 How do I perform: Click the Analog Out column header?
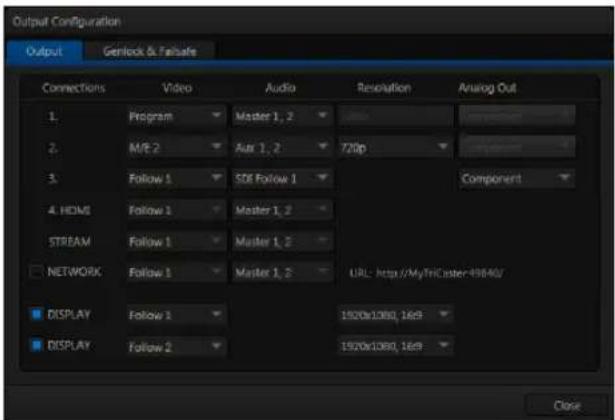click(x=488, y=87)
